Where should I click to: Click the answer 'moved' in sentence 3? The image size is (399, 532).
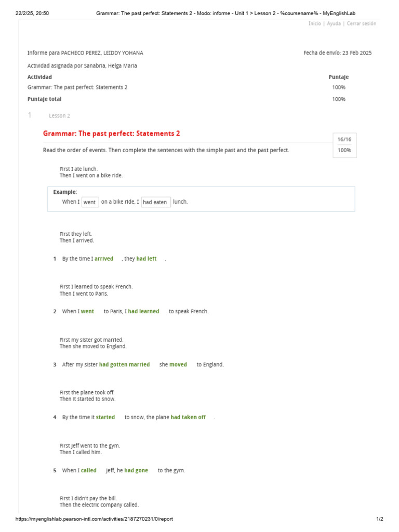(178, 365)
